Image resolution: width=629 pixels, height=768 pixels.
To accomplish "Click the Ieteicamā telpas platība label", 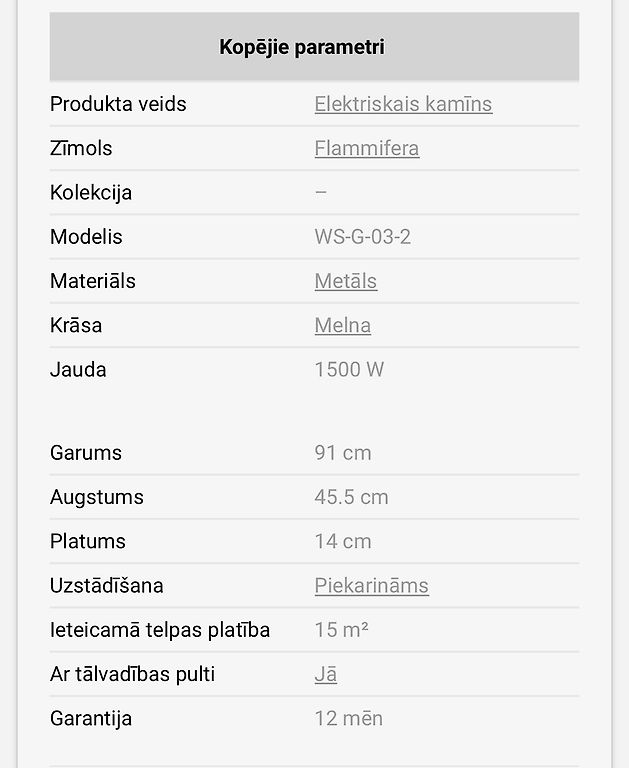I will pos(160,629).
